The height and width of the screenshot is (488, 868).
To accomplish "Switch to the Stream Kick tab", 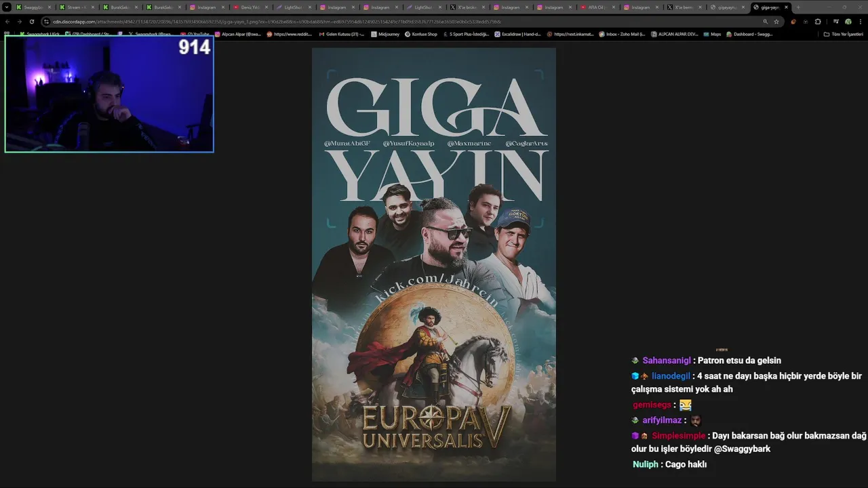I will pos(77,7).
